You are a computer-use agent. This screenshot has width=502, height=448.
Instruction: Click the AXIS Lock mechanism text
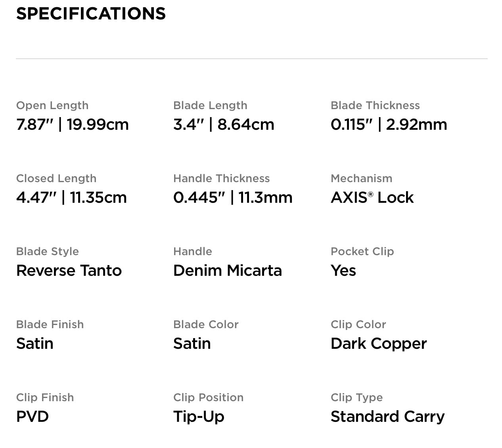(x=372, y=198)
